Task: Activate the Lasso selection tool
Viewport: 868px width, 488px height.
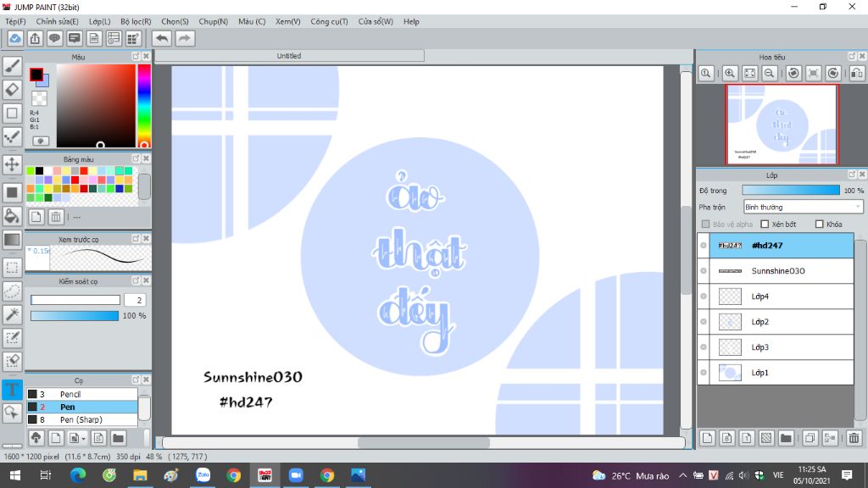Action: click(12, 291)
